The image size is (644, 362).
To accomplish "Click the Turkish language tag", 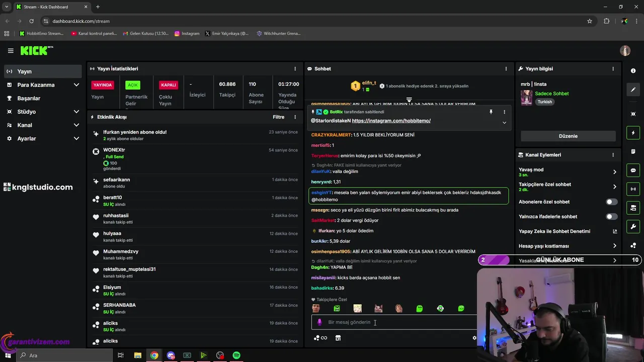I will [544, 102].
